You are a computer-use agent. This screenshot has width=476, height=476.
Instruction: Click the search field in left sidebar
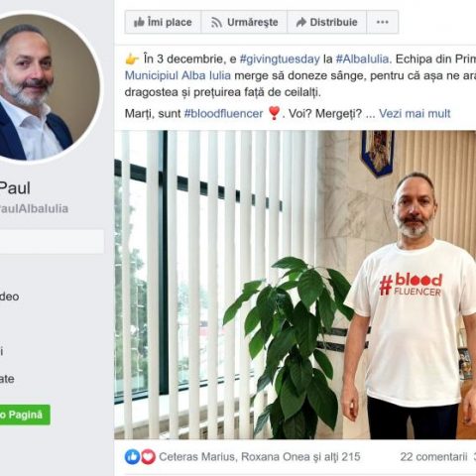point(52,242)
